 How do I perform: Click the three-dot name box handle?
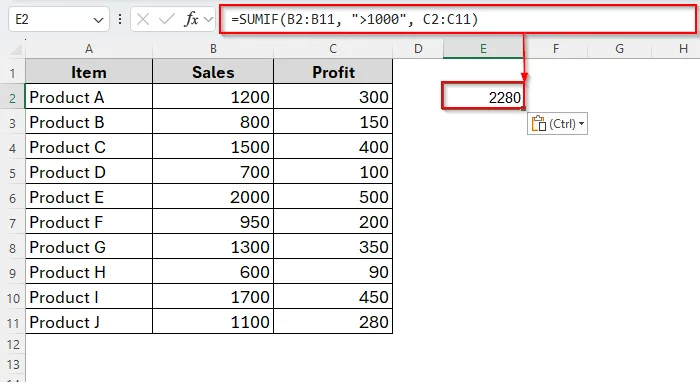(x=120, y=19)
